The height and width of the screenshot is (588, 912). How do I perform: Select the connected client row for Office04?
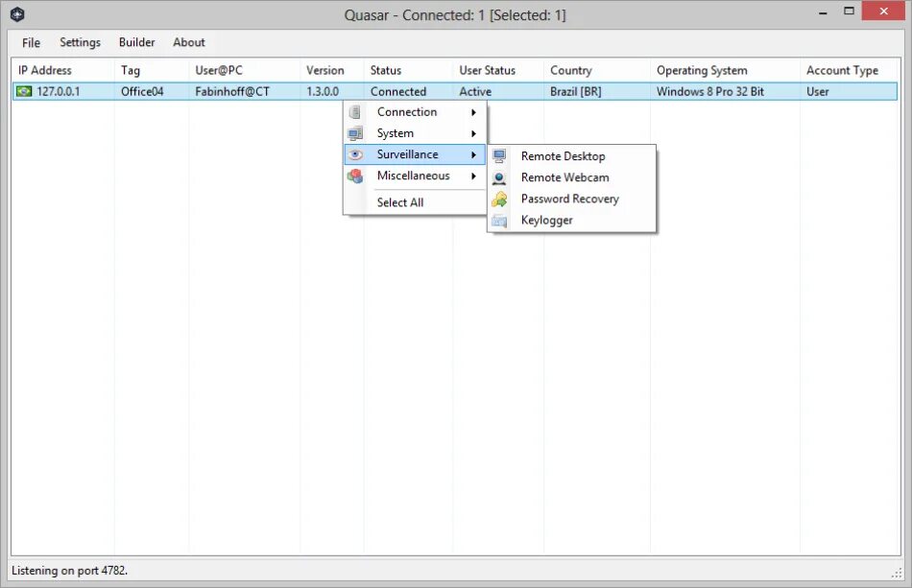(x=144, y=91)
